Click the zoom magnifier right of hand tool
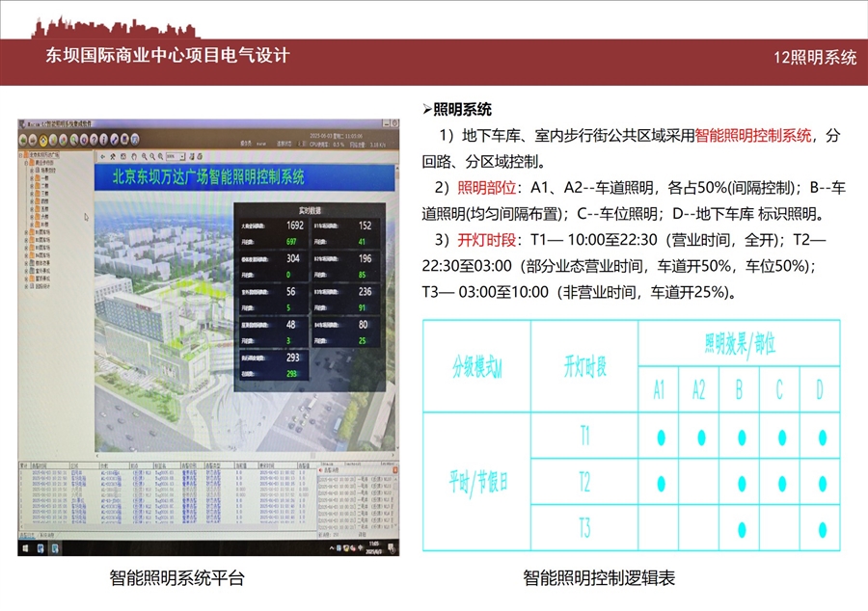Viewport: 868px width, 611px height. click(145, 156)
